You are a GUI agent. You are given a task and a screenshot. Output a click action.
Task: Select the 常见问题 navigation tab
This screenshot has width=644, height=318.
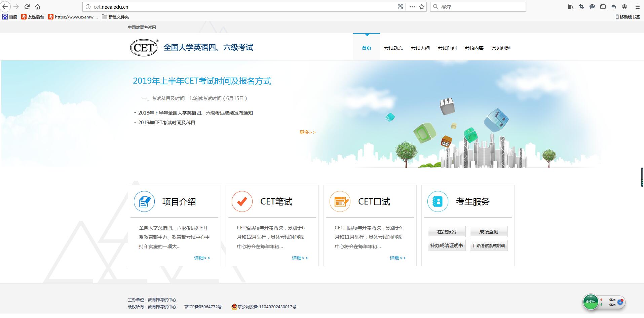coord(501,48)
